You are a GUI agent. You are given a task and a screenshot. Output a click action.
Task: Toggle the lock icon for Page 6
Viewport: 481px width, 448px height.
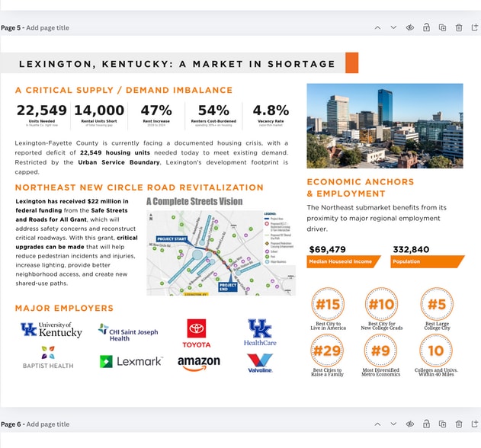426,424
